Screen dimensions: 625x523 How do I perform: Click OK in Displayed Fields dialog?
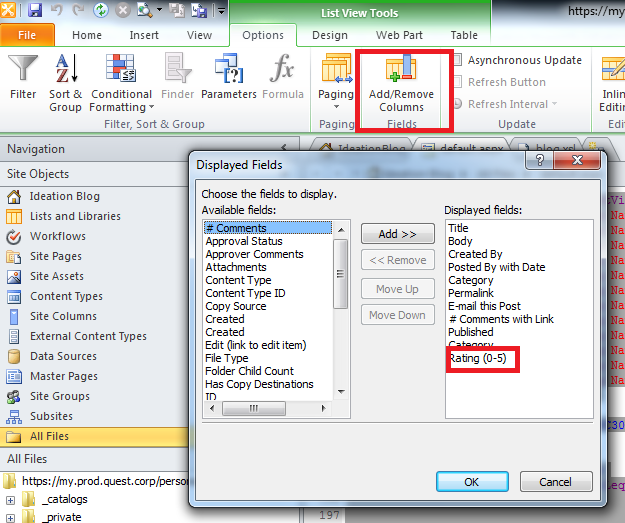tap(471, 481)
